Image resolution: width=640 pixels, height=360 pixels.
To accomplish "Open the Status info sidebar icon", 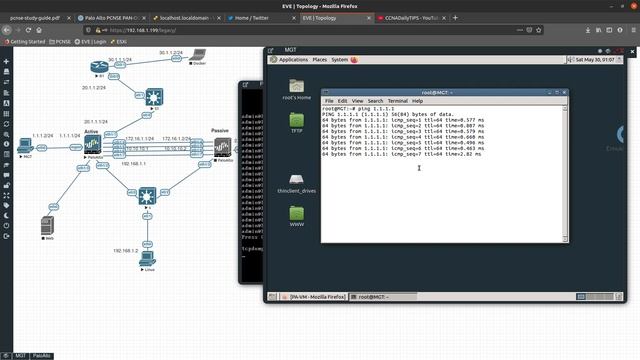I will 6,144.
